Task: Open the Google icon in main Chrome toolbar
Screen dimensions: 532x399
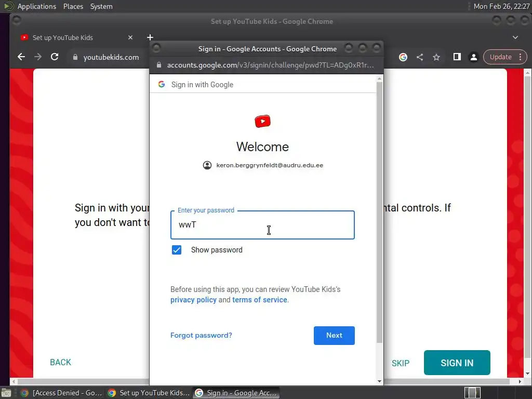Action: coord(403,57)
